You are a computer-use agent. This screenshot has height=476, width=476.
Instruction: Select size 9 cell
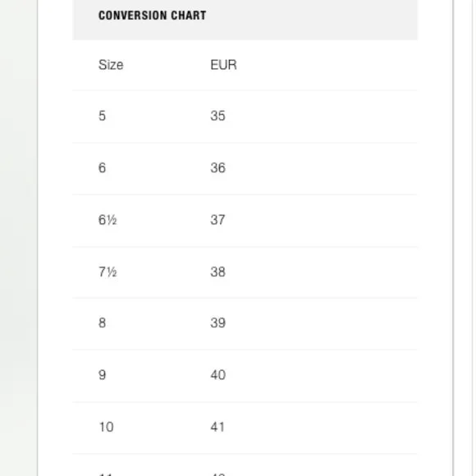pos(102,375)
